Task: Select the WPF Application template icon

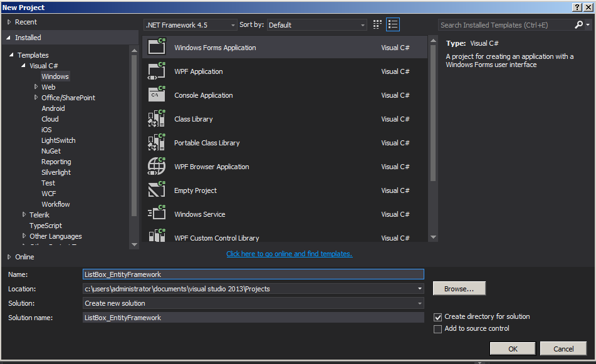Action: pos(157,71)
